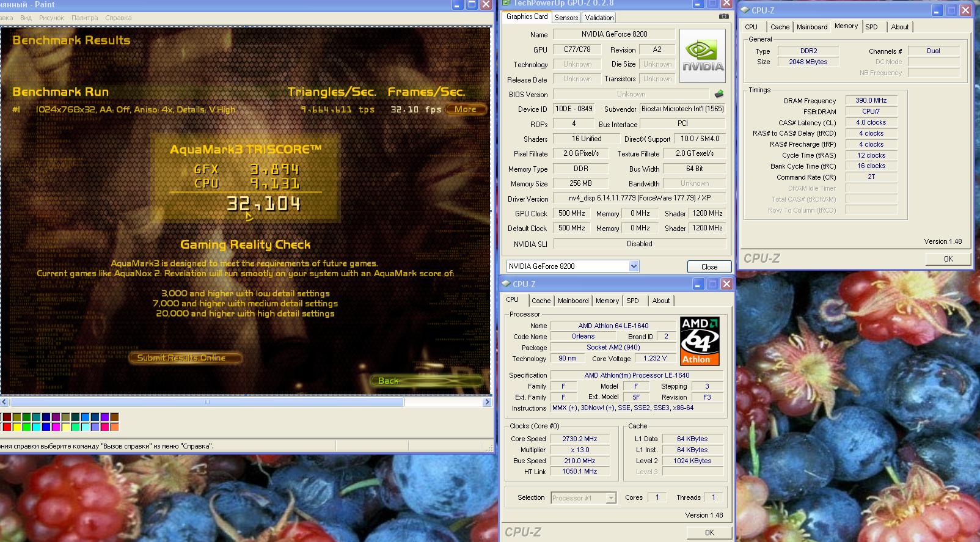The width and height of the screenshot is (980, 542).
Task: Click the NVIDIA logo in GPU-Z
Action: [x=703, y=56]
